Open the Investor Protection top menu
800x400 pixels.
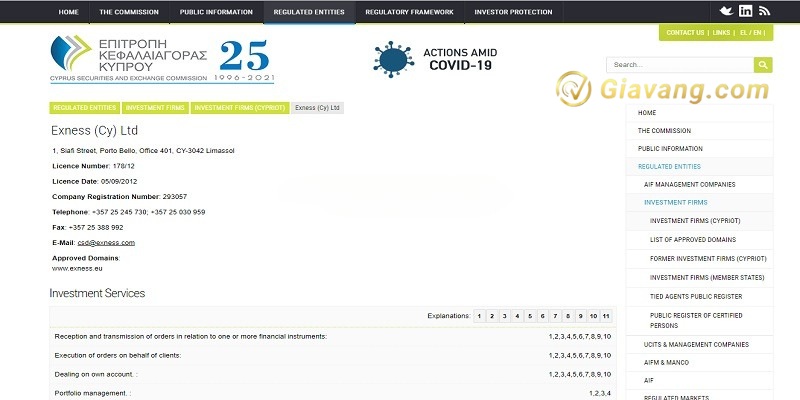click(x=515, y=12)
